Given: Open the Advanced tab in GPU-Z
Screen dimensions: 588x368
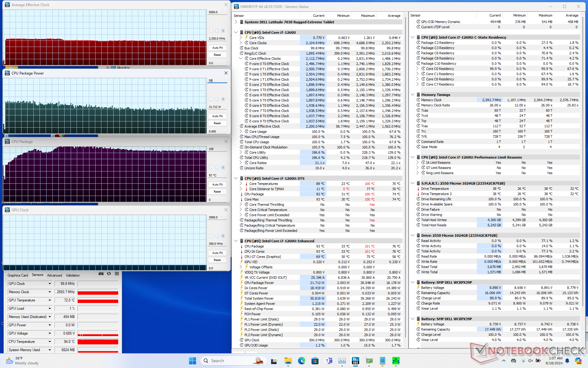Looking at the screenshot, I should (55, 275).
